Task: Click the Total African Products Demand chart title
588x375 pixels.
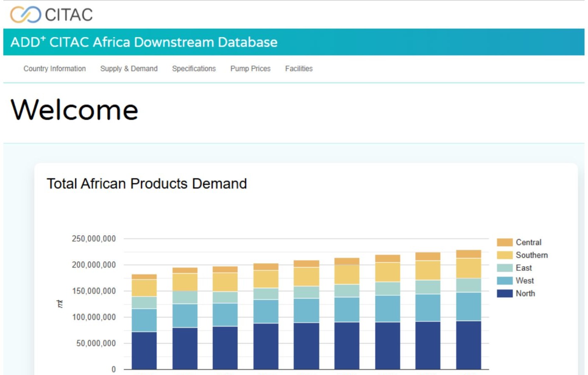Action: 147,184
